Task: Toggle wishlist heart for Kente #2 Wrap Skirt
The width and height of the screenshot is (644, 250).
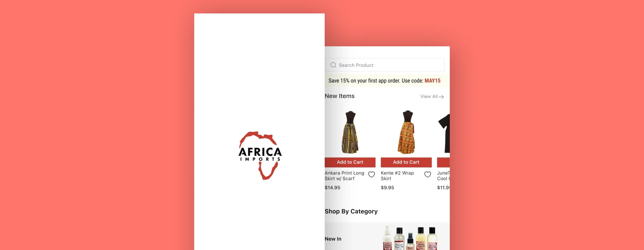Action: 427,174
